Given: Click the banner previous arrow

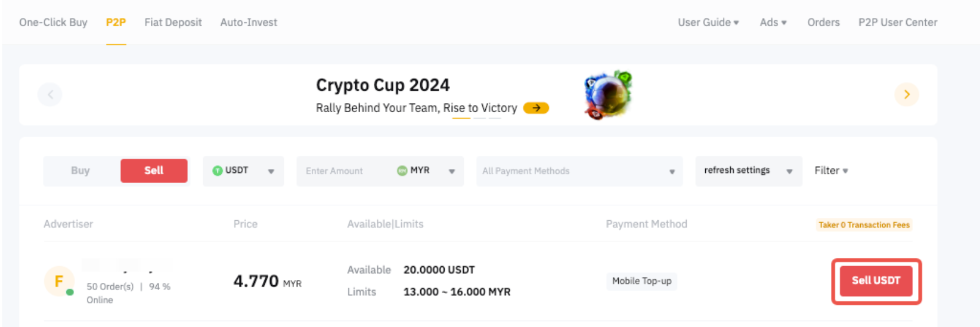Looking at the screenshot, I should 50,94.
